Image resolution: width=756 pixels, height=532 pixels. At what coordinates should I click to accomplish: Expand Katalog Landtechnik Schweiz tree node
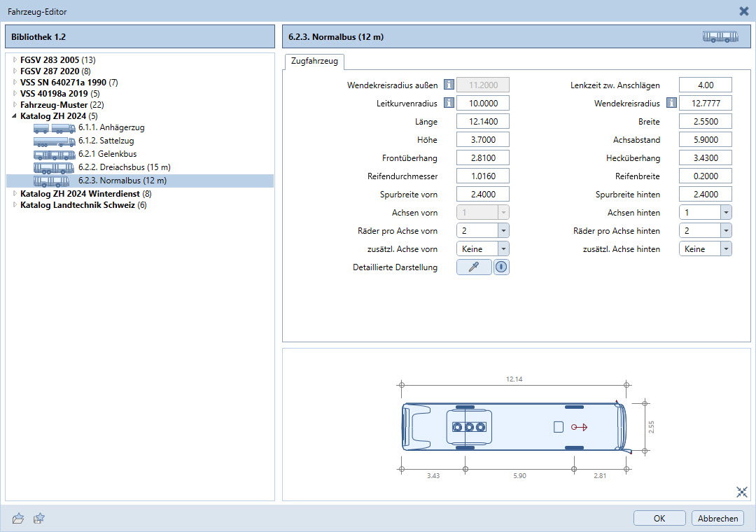click(15, 206)
